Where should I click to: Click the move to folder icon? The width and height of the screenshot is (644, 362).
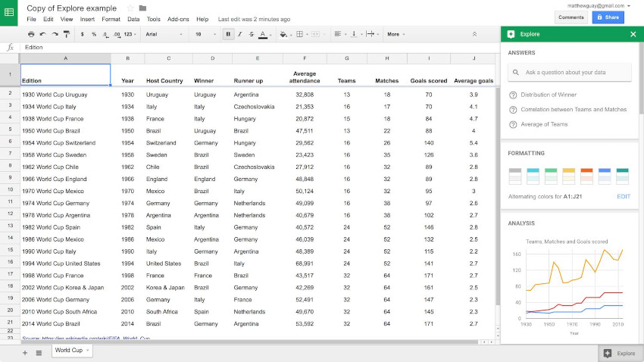pyautogui.click(x=142, y=8)
